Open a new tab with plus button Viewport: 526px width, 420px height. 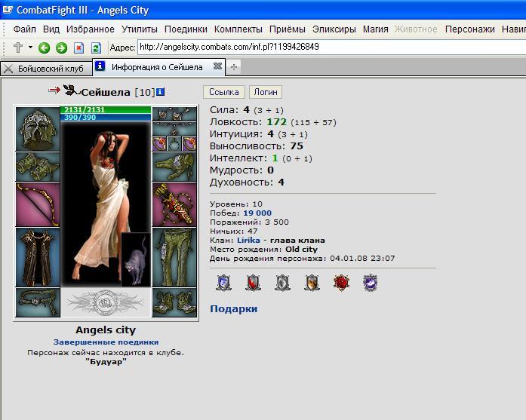(234, 67)
